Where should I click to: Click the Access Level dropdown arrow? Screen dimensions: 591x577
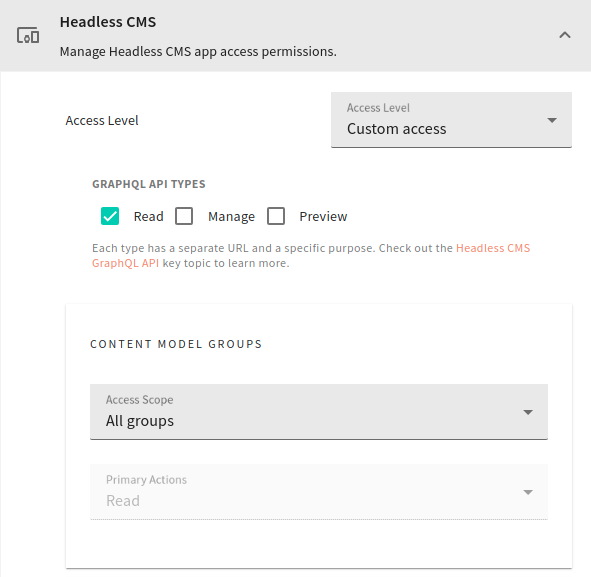(552, 120)
